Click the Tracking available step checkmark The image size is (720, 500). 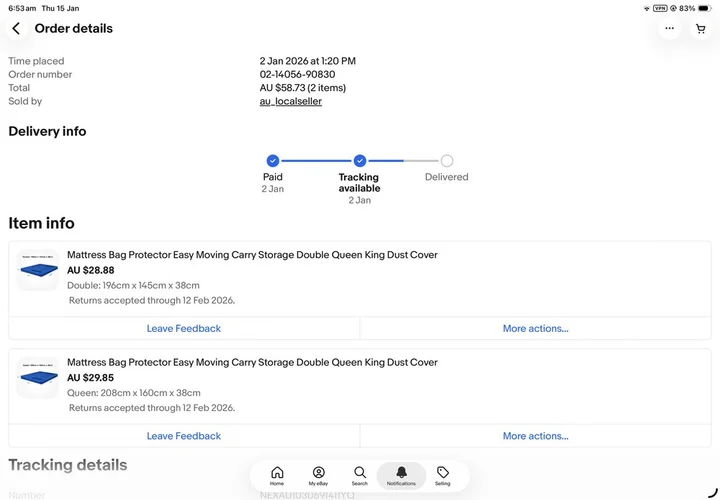[x=360, y=161]
